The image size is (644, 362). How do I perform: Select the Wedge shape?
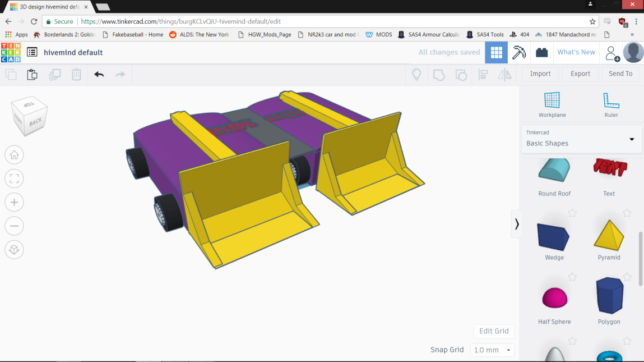click(x=554, y=242)
